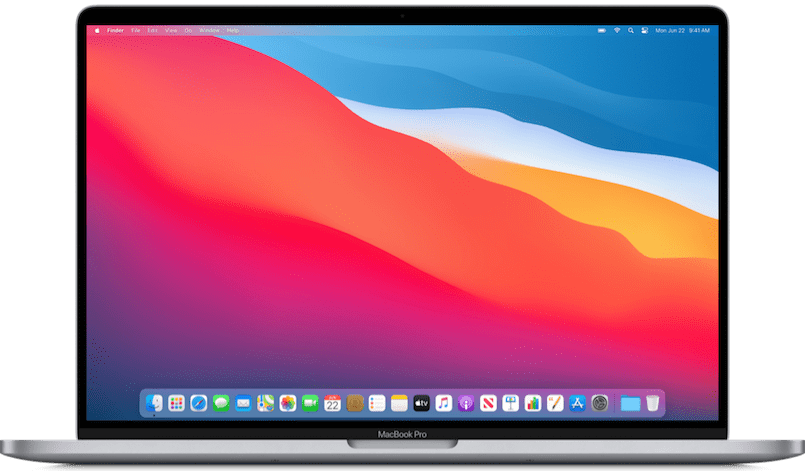The image size is (805, 471).
Task: Launch Safari from the dock
Action: 198,403
